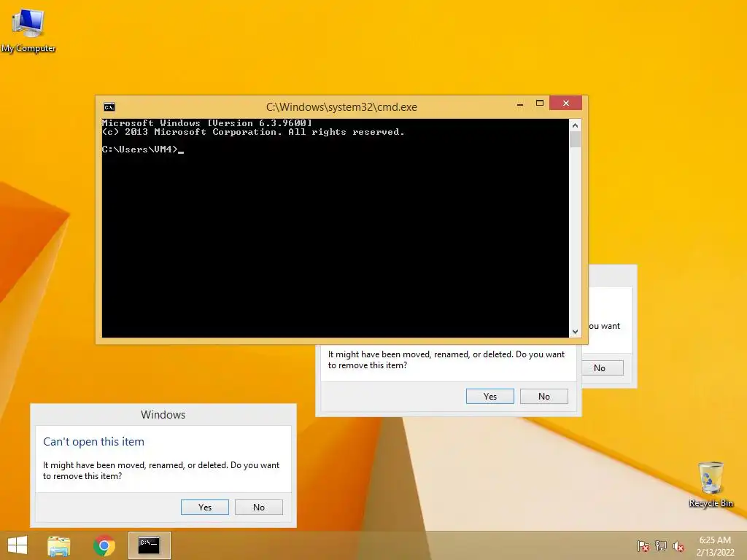Launch File Explorer from the taskbar
The height and width of the screenshot is (560, 747).
coord(58,545)
